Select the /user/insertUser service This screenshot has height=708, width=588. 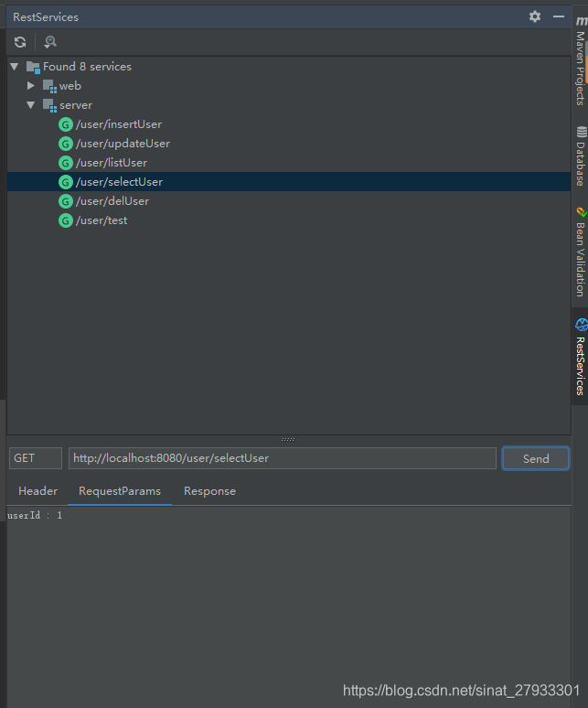click(119, 124)
